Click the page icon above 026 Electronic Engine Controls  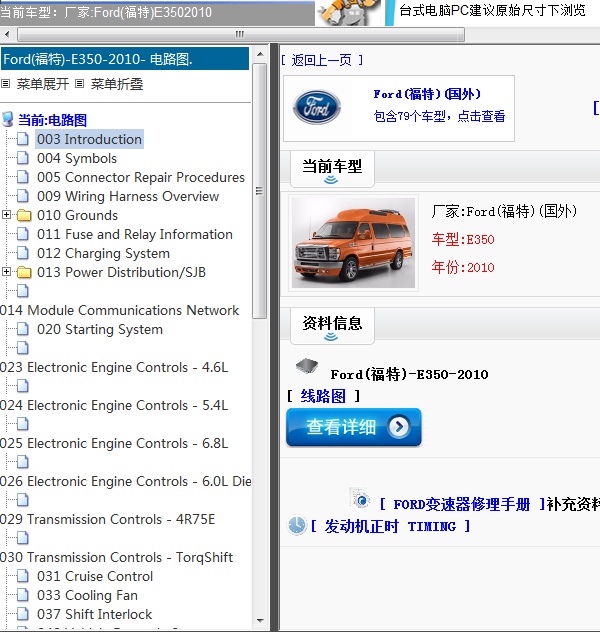click(x=23, y=462)
